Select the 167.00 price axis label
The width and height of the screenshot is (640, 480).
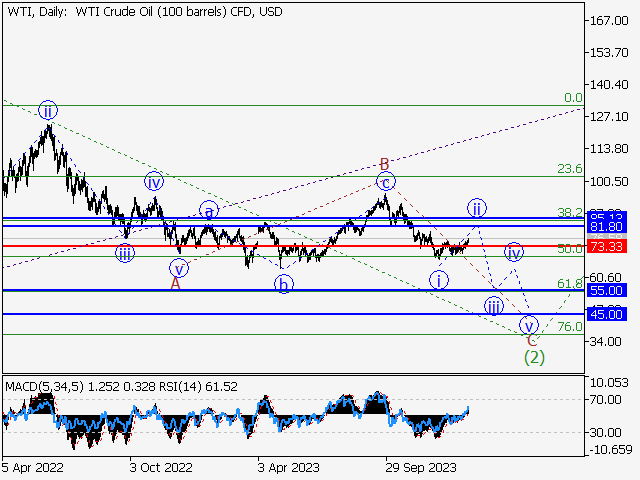pyautogui.click(x=609, y=20)
